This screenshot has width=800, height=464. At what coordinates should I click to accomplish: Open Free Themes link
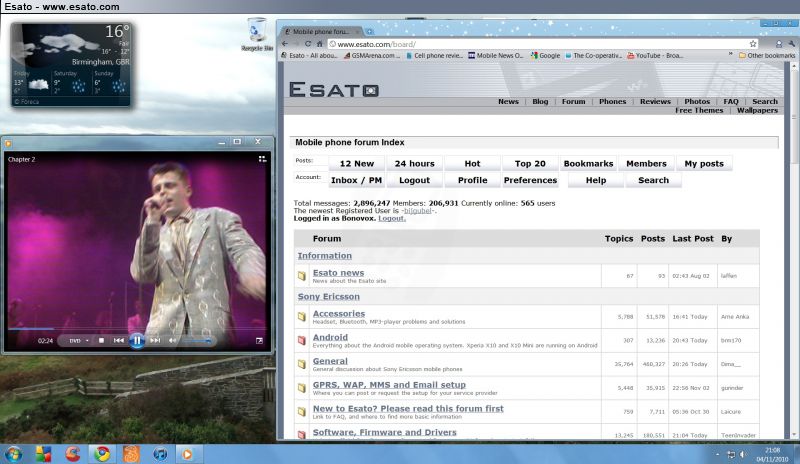pyautogui.click(x=699, y=110)
